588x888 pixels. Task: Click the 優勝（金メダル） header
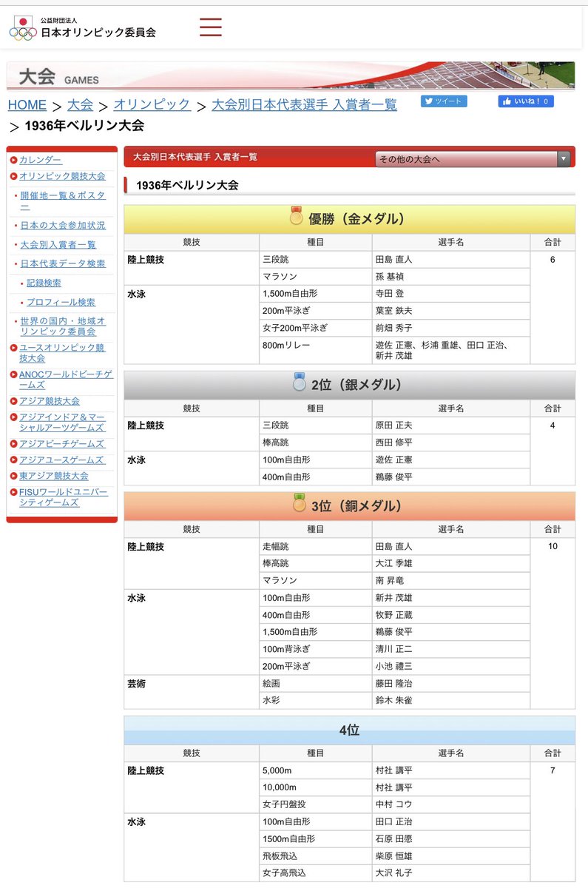point(350,219)
